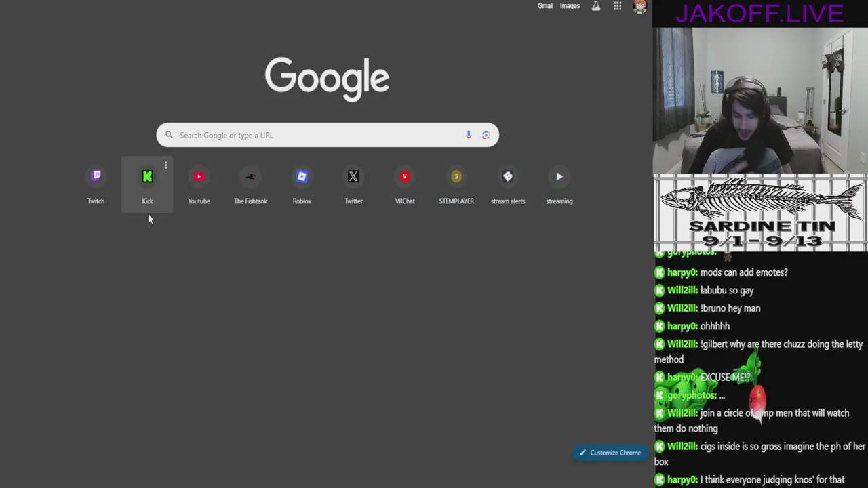This screenshot has width=868, height=488.
Task: Click the 'Twitch' shortcut label text
Action: point(96,201)
